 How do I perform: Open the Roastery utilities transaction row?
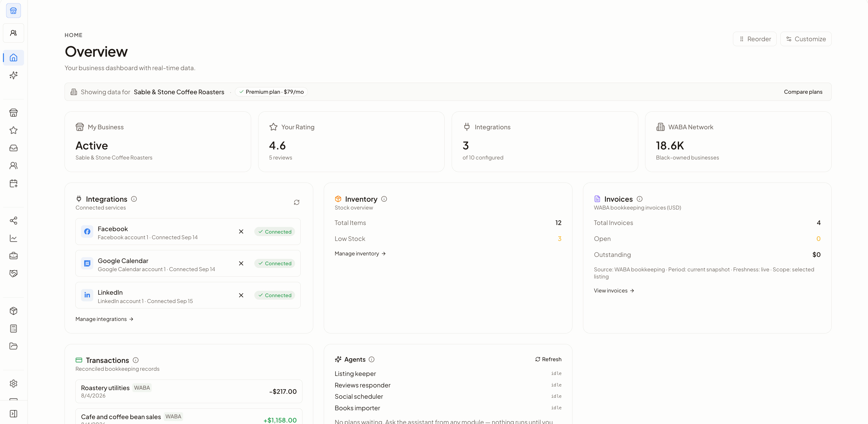[189, 391]
